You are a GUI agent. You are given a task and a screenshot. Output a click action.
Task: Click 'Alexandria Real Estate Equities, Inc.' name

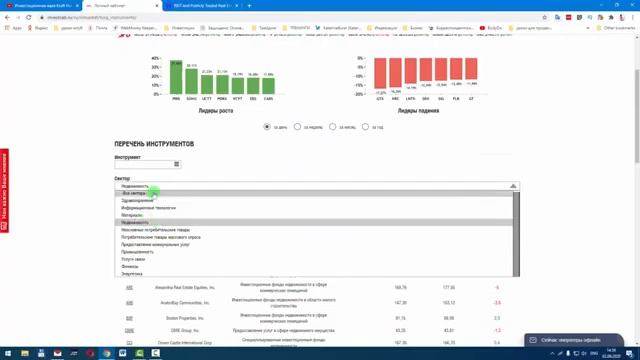(x=185, y=288)
